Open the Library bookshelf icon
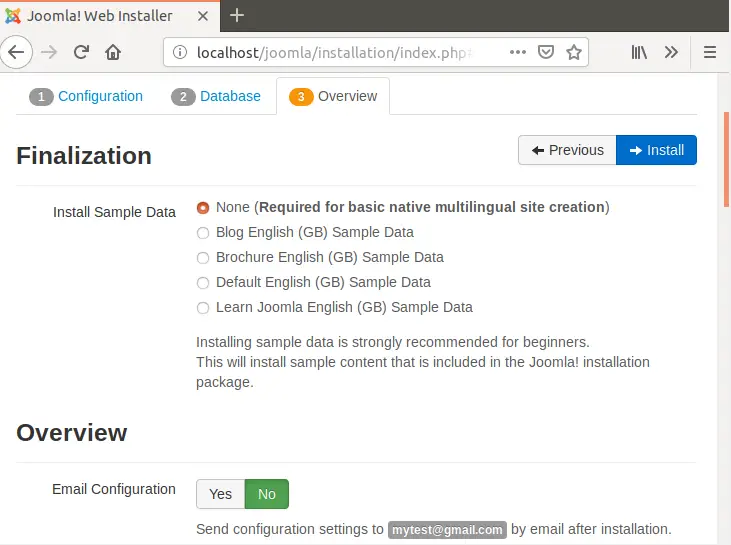731x545 pixels. (639, 52)
